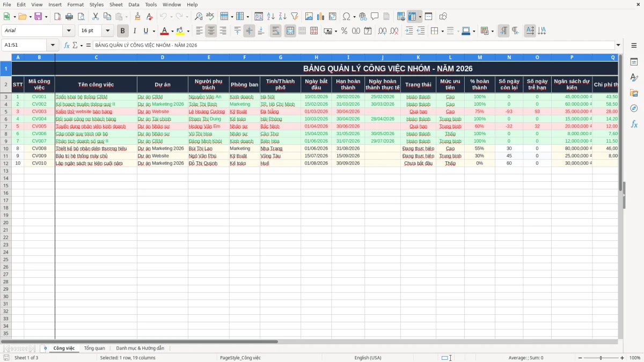Click the AutoFilter funnel icon
Viewport: 644px width, 362px height.
294,17
